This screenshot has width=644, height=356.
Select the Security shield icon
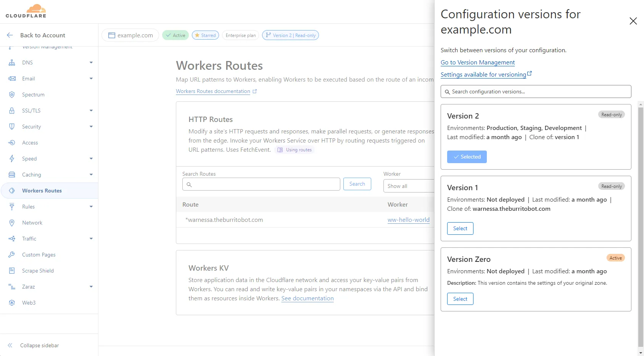12,127
